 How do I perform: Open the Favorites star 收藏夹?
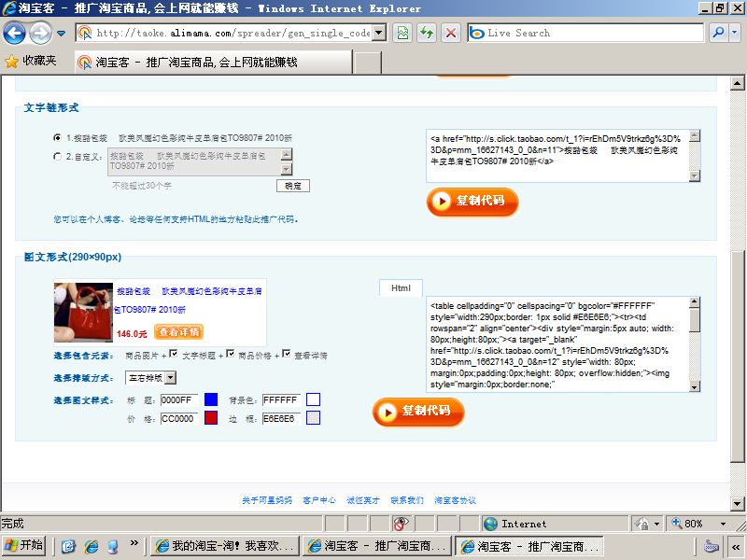coord(31,61)
